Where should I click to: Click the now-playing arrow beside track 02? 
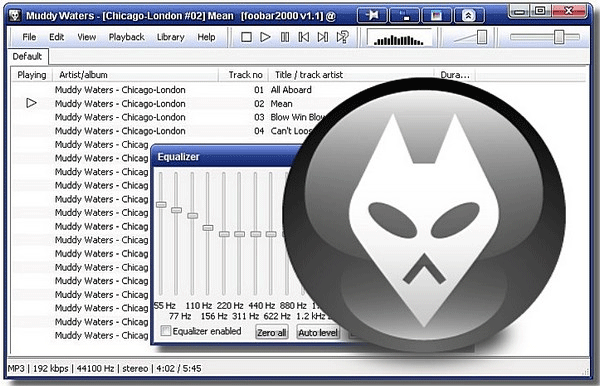pyautogui.click(x=31, y=103)
